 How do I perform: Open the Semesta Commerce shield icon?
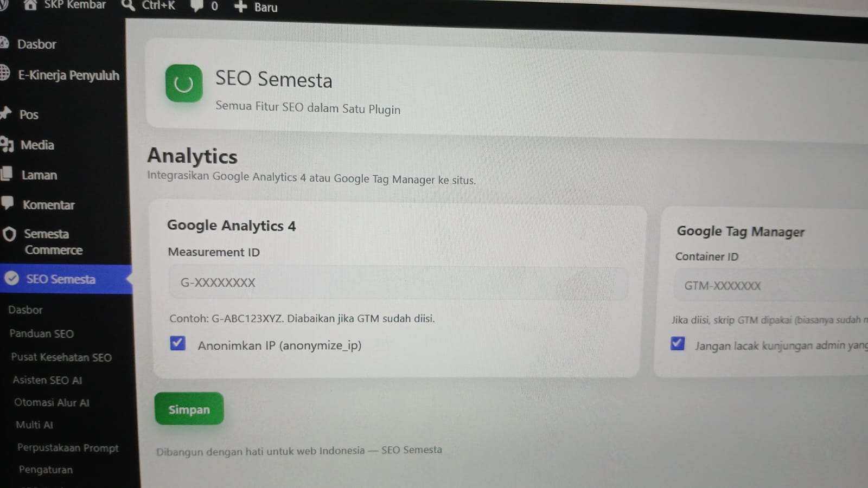pos(9,234)
